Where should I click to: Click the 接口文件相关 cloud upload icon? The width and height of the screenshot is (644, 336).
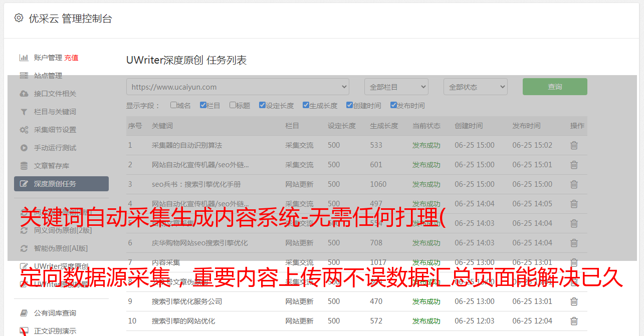click(24, 94)
